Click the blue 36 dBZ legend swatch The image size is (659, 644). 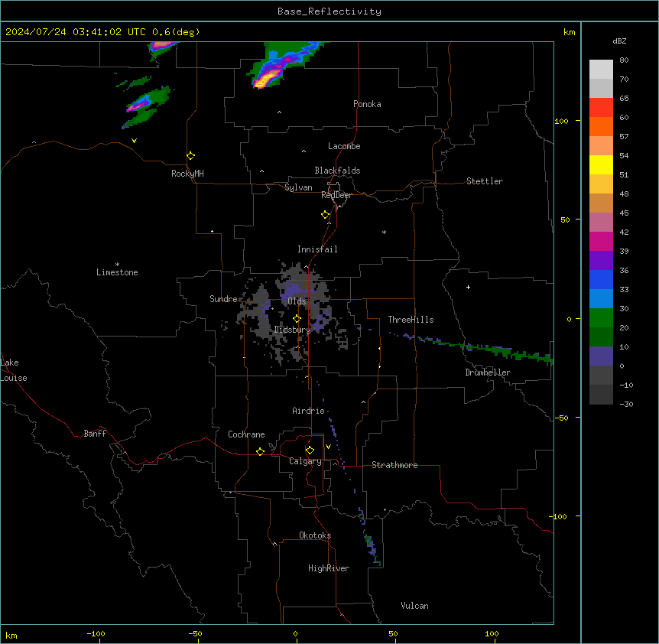click(601, 279)
